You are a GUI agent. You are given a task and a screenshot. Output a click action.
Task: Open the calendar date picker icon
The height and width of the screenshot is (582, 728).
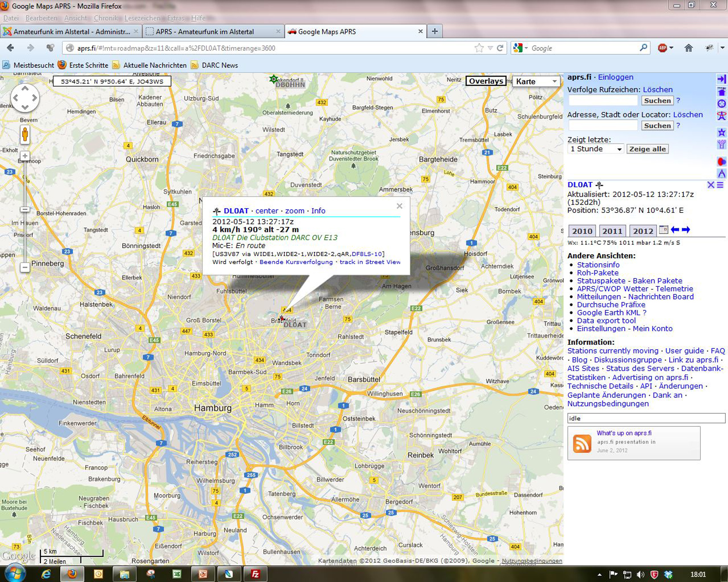click(663, 230)
